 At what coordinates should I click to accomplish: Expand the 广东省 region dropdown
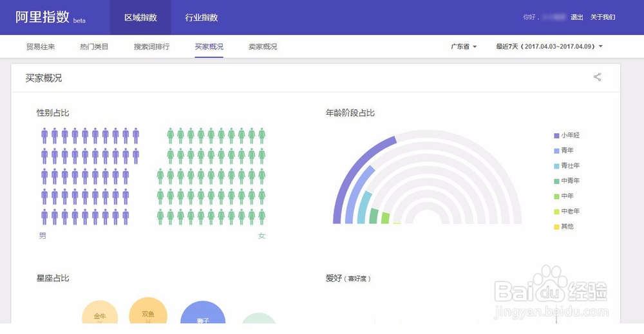tap(464, 46)
